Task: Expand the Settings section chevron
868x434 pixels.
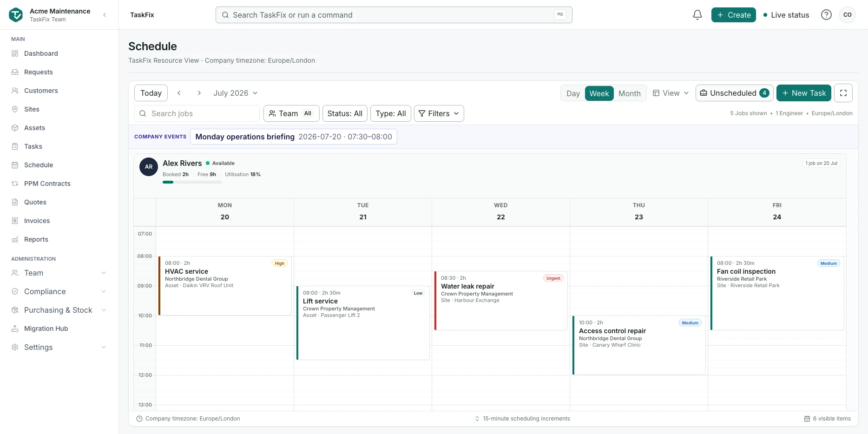Action: coord(104,347)
